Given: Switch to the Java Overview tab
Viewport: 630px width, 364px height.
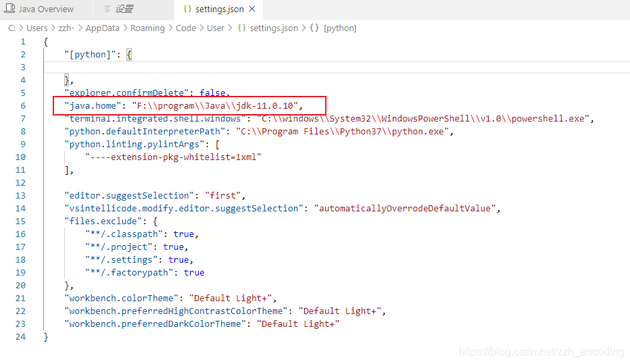Looking at the screenshot, I should point(46,9).
